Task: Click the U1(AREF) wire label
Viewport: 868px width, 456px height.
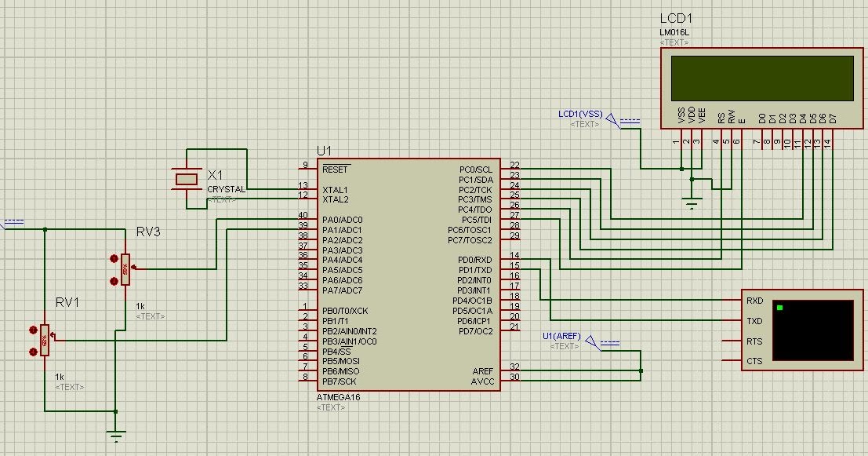Action: [x=562, y=334]
